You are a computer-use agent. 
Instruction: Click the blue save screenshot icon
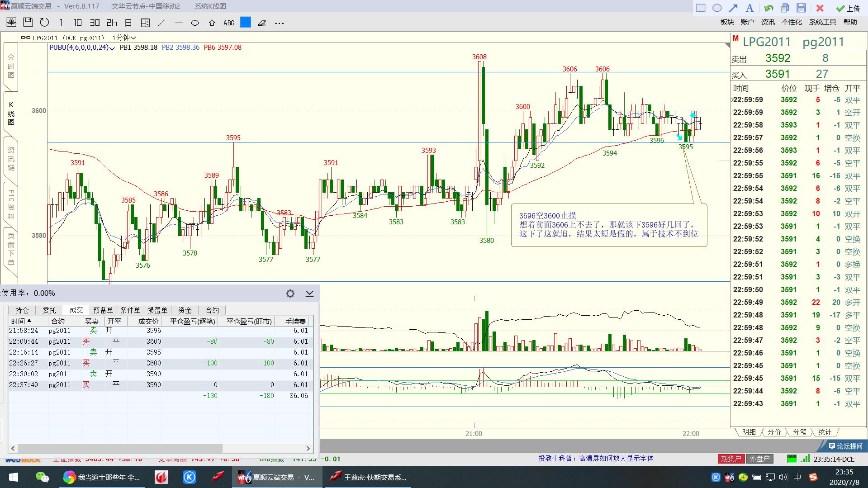click(801, 8)
